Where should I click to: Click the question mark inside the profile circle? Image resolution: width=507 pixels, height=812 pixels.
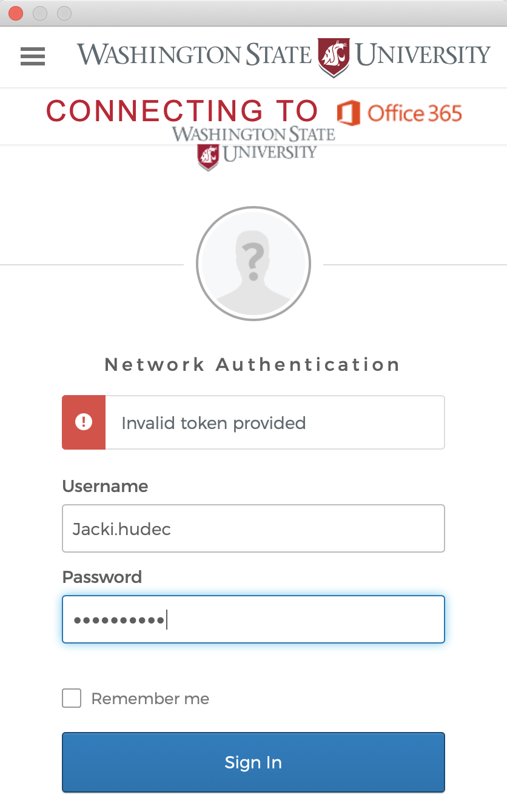pos(253,261)
